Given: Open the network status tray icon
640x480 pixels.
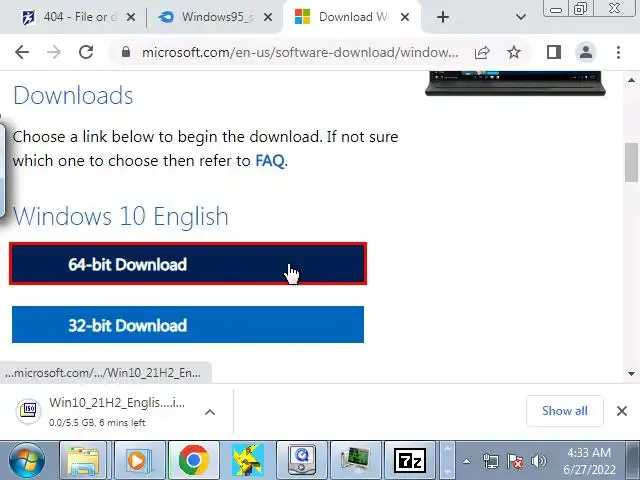Looking at the screenshot, I should pyautogui.click(x=490, y=462).
